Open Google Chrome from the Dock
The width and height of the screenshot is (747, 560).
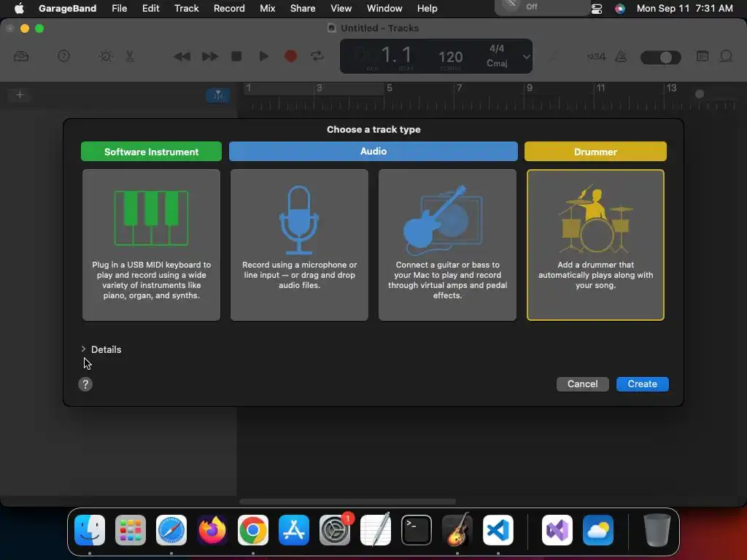pos(253,530)
